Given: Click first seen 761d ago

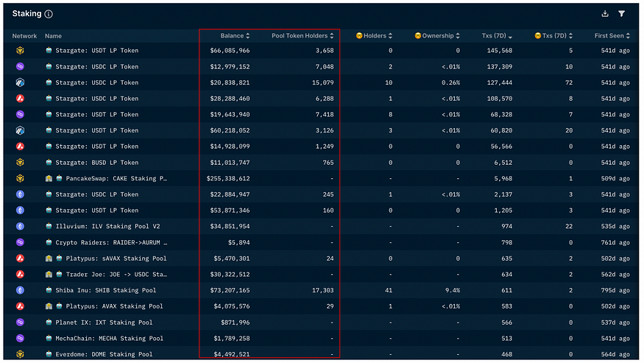Looking at the screenshot, I should (x=615, y=242).
